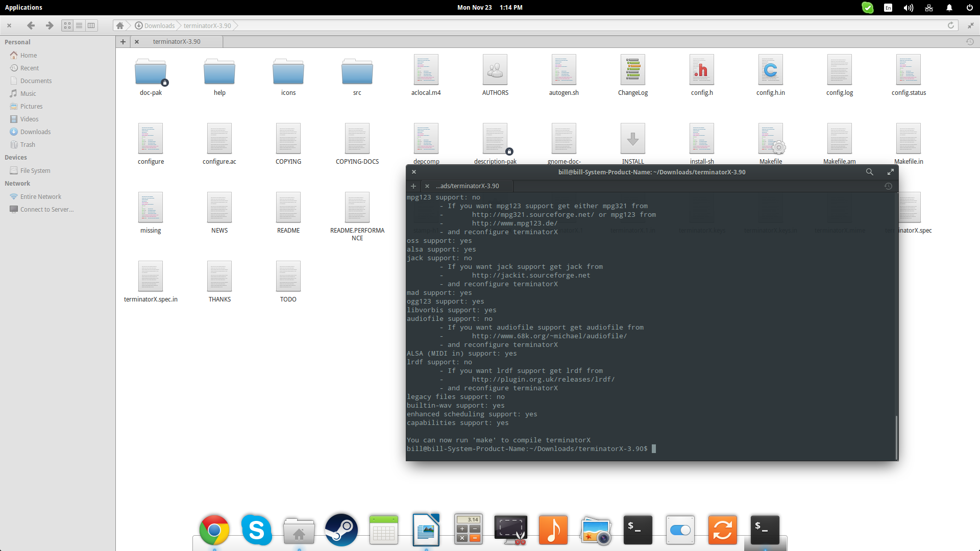This screenshot has height=551, width=980.
Task: Select the config.h header file
Action: (x=702, y=76)
